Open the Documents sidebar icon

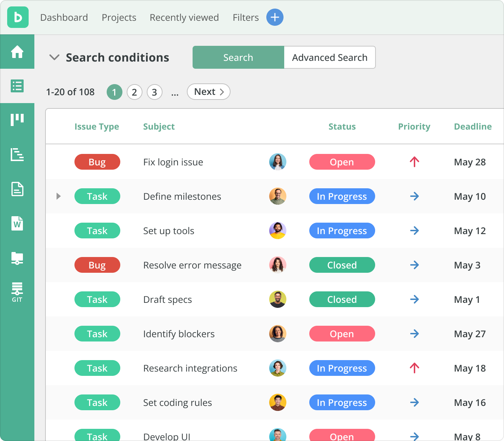point(17,189)
